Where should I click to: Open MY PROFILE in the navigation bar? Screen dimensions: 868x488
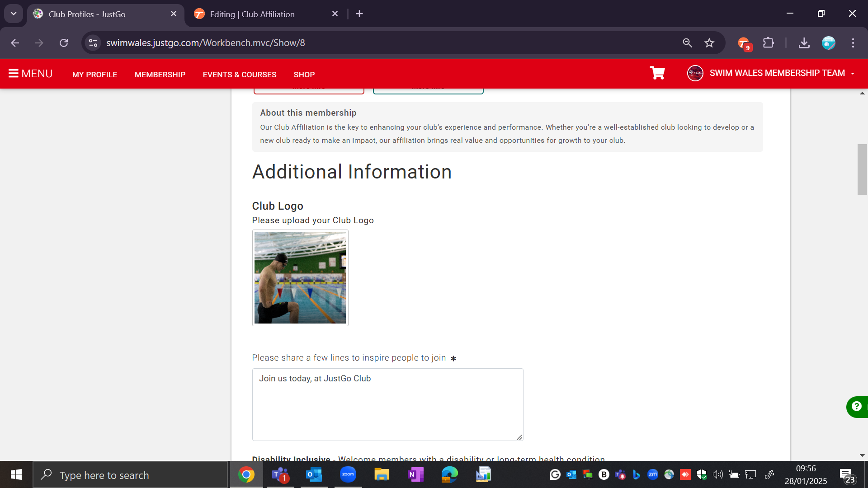pyautogui.click(x=94, y=75)
